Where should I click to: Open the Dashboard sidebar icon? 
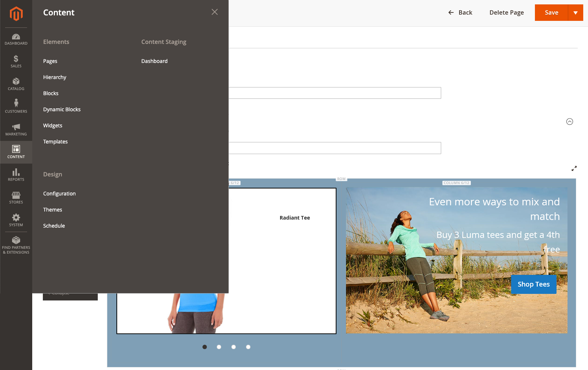(16, 39)
